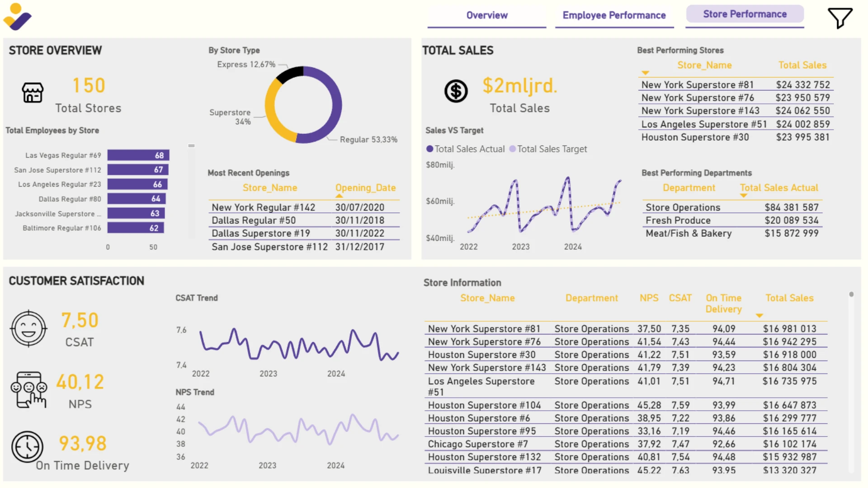
Task: Select the Store Performance button
Action: tap(745, 14)
